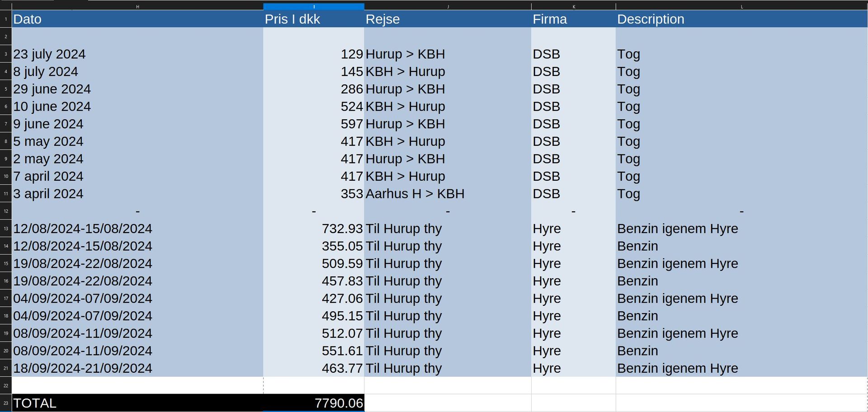Select the 'Aarhus H > KBH' cell
868x412 pixels.
point(448,194)
